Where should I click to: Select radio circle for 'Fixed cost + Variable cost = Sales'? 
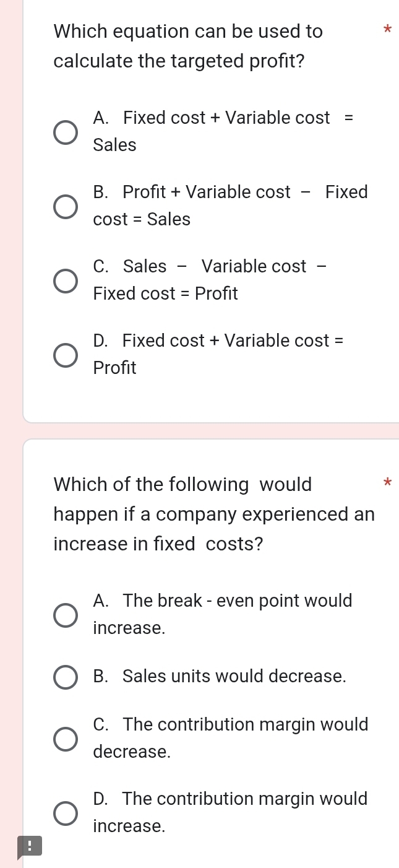coord(66,131)
